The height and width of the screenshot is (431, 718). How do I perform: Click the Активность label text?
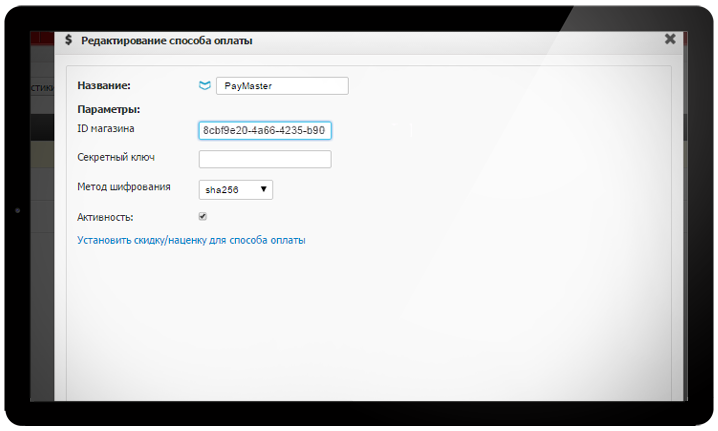pyautogui.click(x=105, y=216)
